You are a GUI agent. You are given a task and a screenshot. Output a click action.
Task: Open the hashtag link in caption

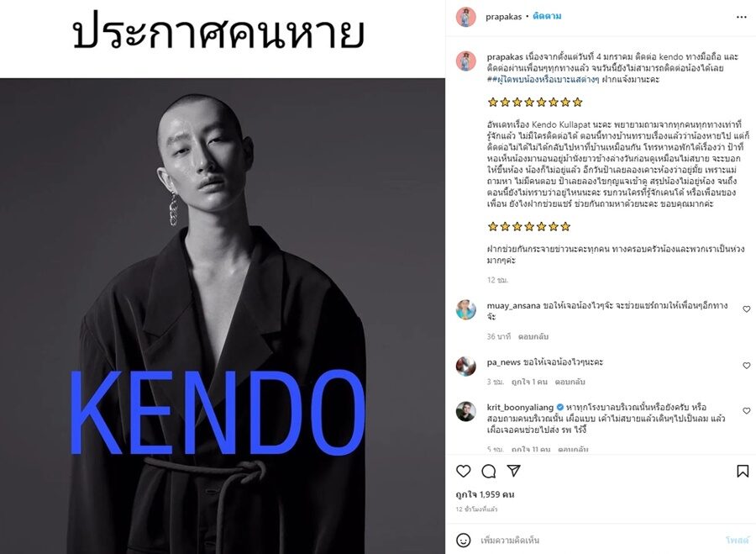point(543,79)
